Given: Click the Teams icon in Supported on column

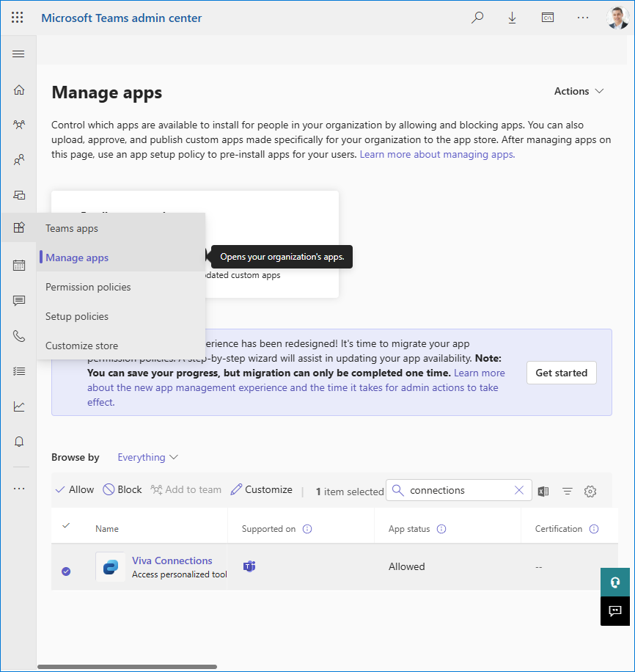Looking at the screenshot, I should [249, 566].
